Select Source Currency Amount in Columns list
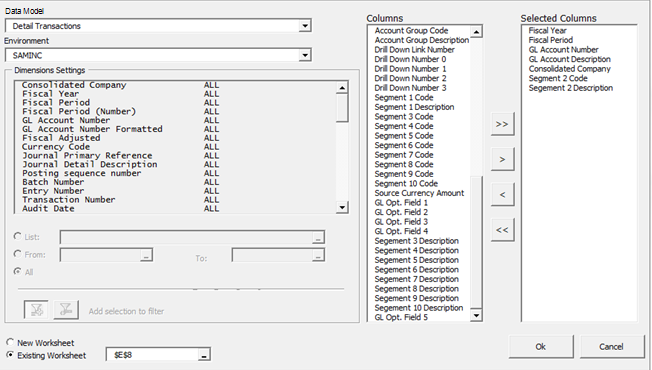The height and width of the screenshot is (370, 652). [x=419, y=193]
